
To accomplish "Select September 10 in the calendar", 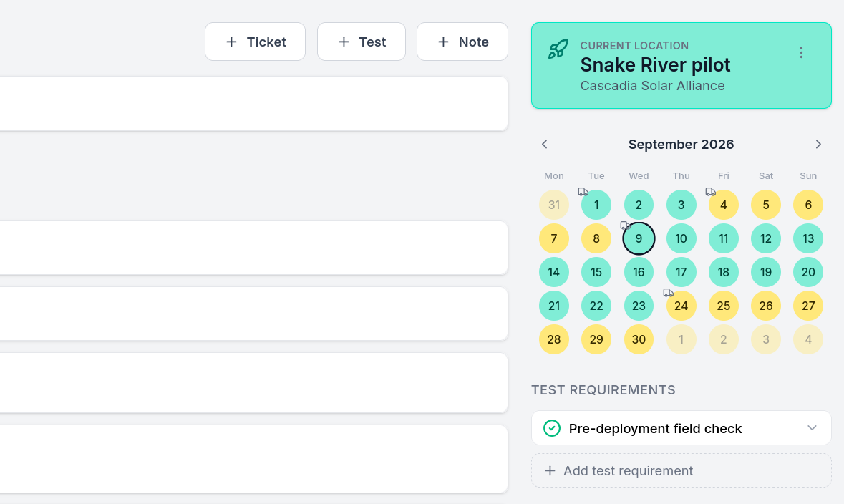I will 681,238.
